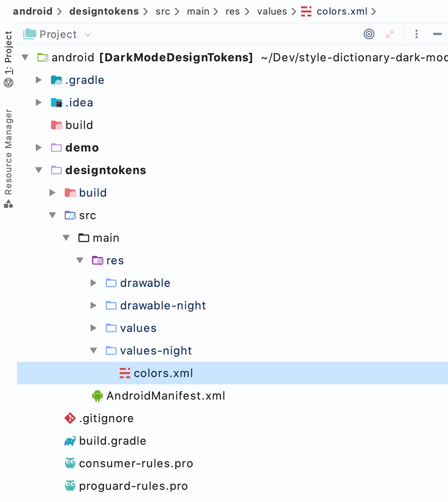448x502 pixels.
Task: Collapse all nodes using the shrink arrows icon
Action: point(390,34)
